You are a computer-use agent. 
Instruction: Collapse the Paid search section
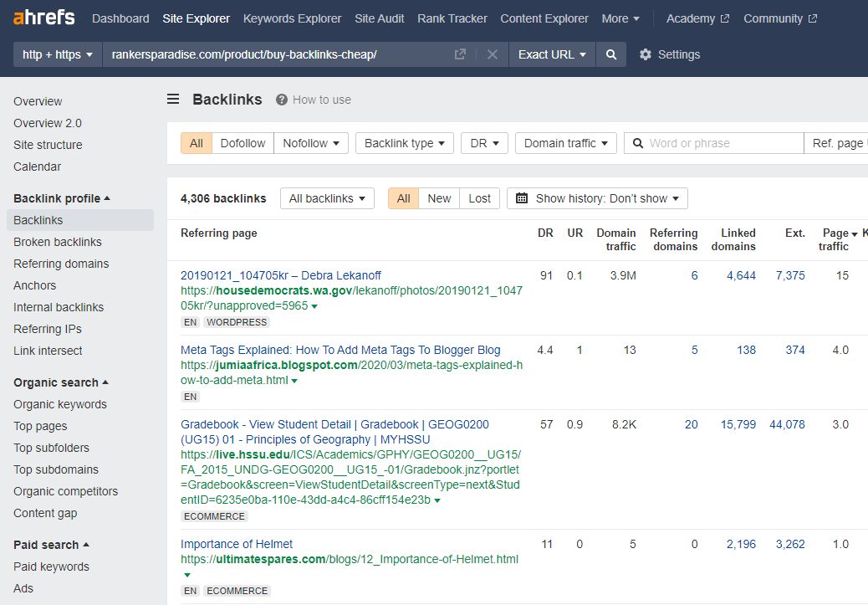click(52, 545)
